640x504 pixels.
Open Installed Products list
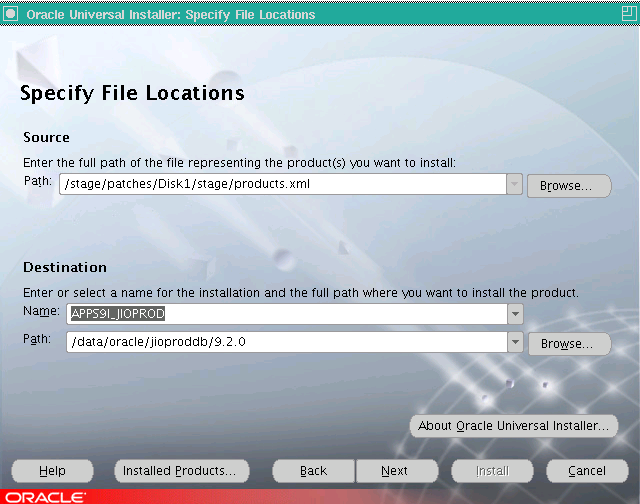[182, 471]
